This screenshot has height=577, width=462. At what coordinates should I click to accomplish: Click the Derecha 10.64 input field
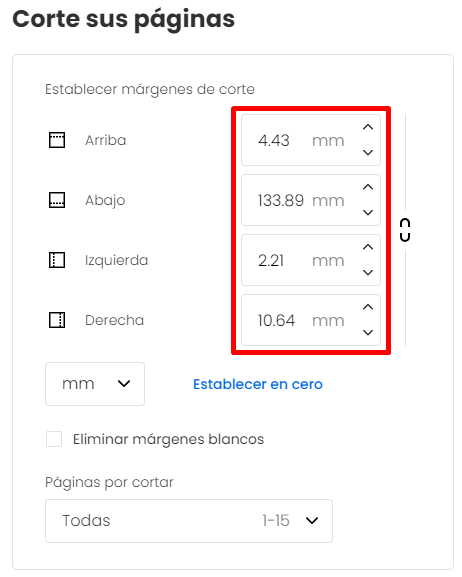tap(311, 320)
